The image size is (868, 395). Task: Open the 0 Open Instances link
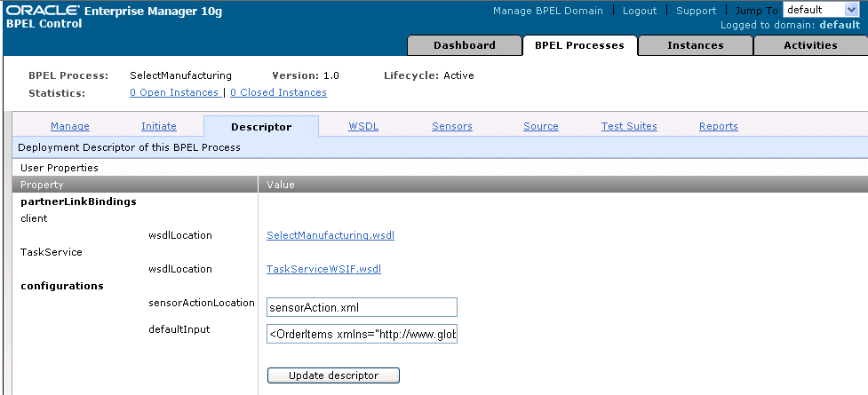(174, 92)
